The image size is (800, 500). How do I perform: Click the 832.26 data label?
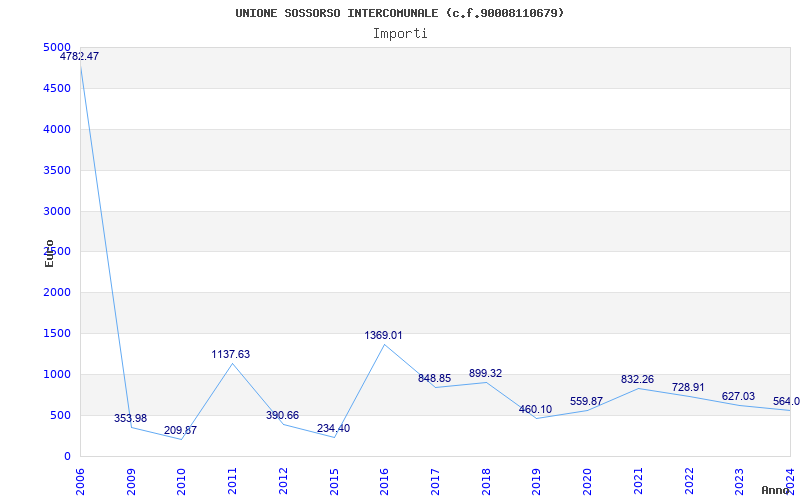(637, 380)
